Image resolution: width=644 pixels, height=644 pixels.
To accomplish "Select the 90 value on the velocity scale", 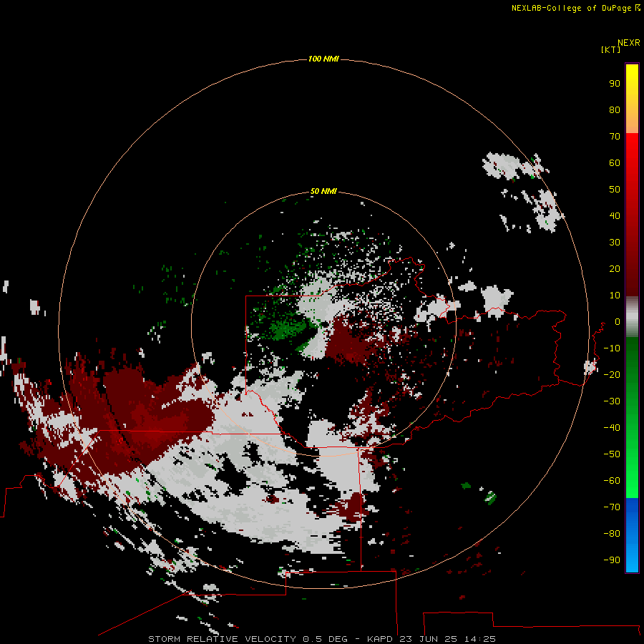I will click(x=615, y=84).
